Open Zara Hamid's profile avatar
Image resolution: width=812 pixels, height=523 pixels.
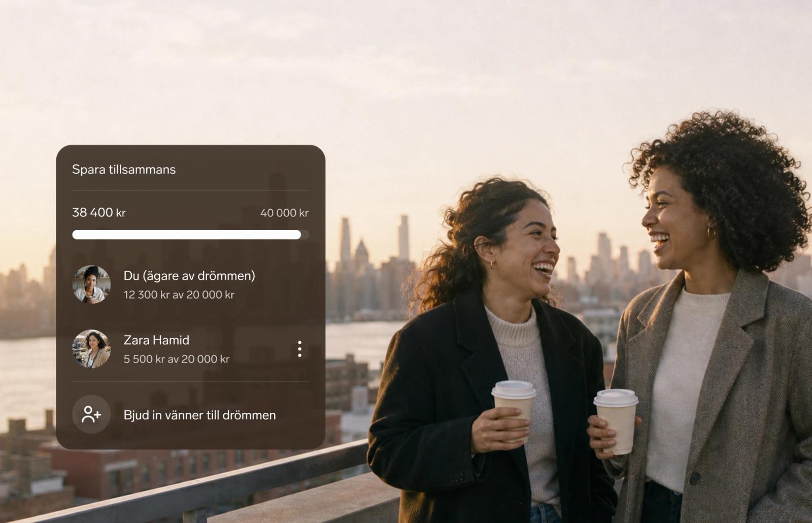tap(91, 349)
